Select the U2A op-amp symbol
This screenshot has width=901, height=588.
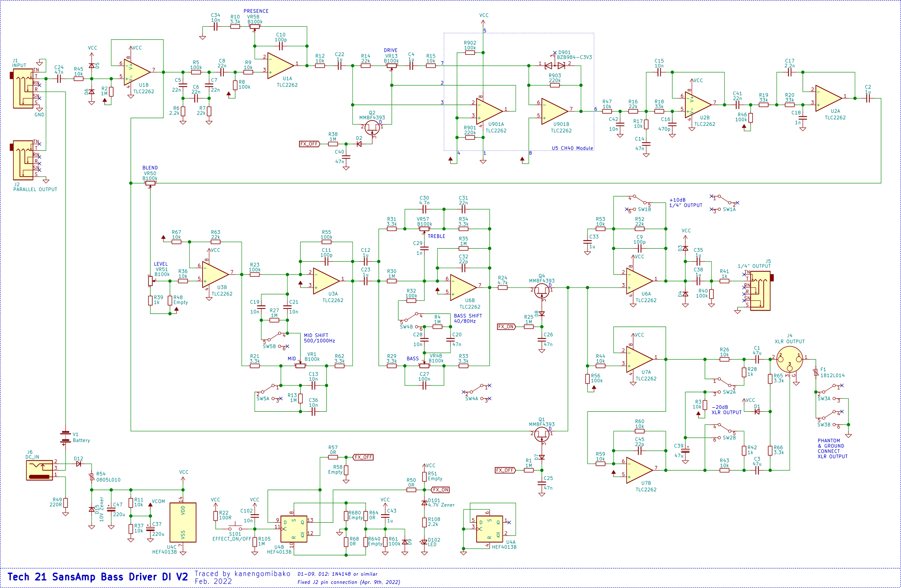pos(829,98)
